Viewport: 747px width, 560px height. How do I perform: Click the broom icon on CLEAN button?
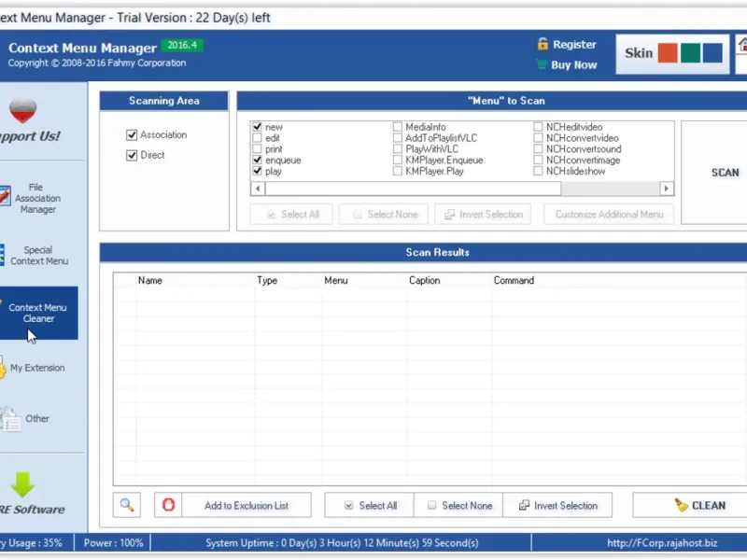pos(682,505)
